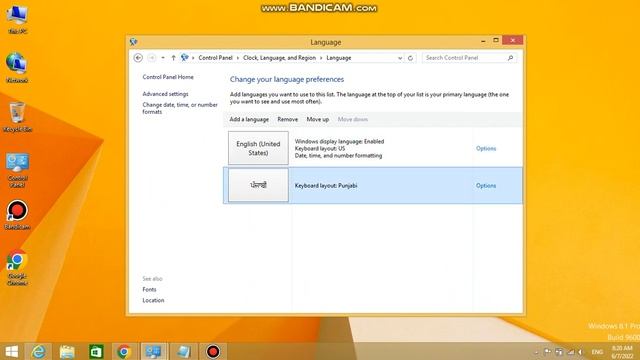Image resolution: width=640 pixels, height=360 pixels.
Task: Show hidden tray icons arrow
Action: point(536,352)
